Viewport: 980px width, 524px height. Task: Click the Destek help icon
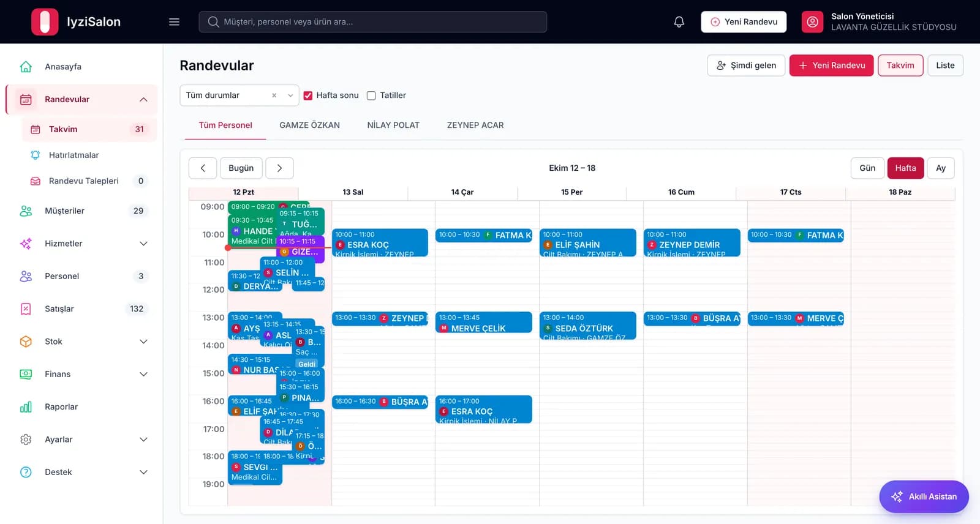coord(26,472)
